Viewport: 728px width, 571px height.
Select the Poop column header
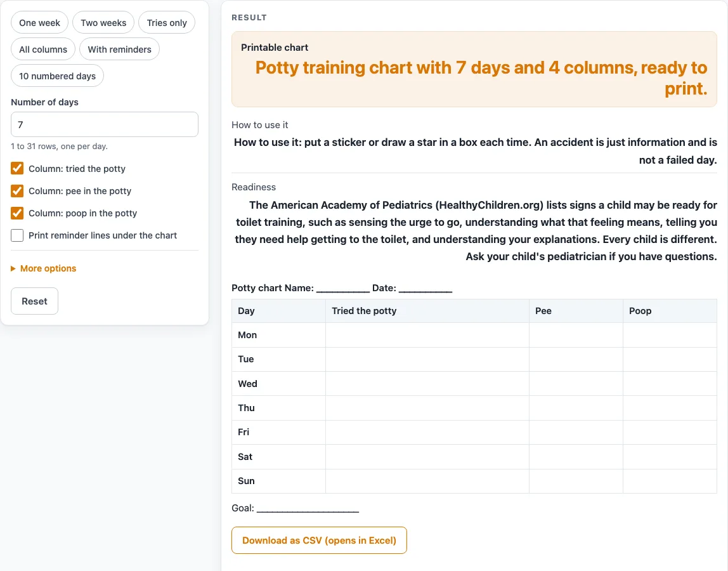(670, 311)
